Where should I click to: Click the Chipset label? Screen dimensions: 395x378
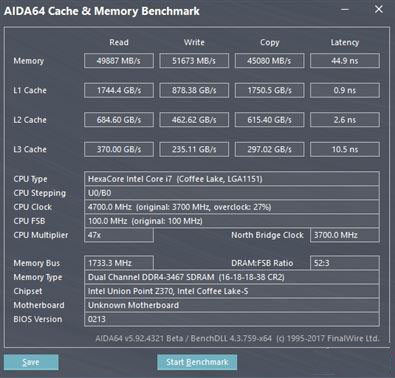(x=28, y=291)
